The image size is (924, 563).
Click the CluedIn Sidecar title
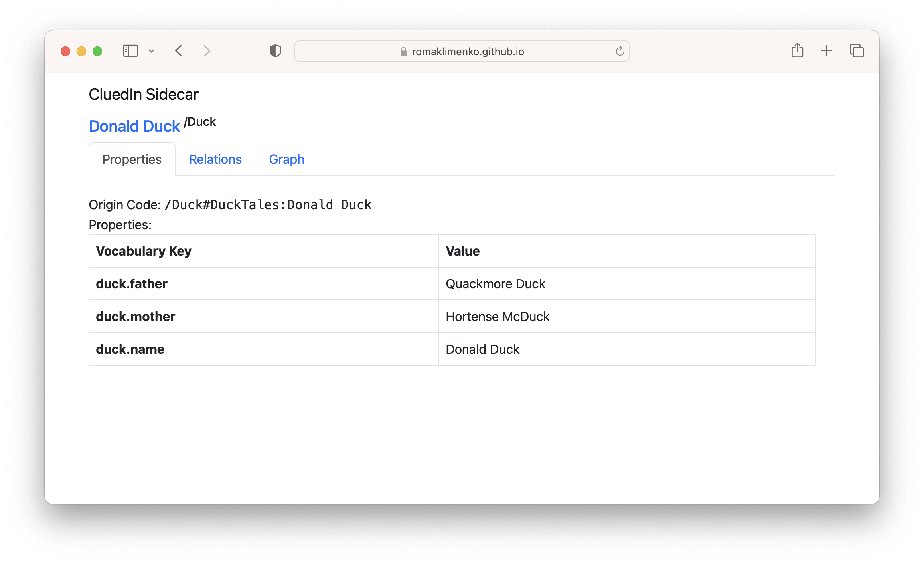143,95
